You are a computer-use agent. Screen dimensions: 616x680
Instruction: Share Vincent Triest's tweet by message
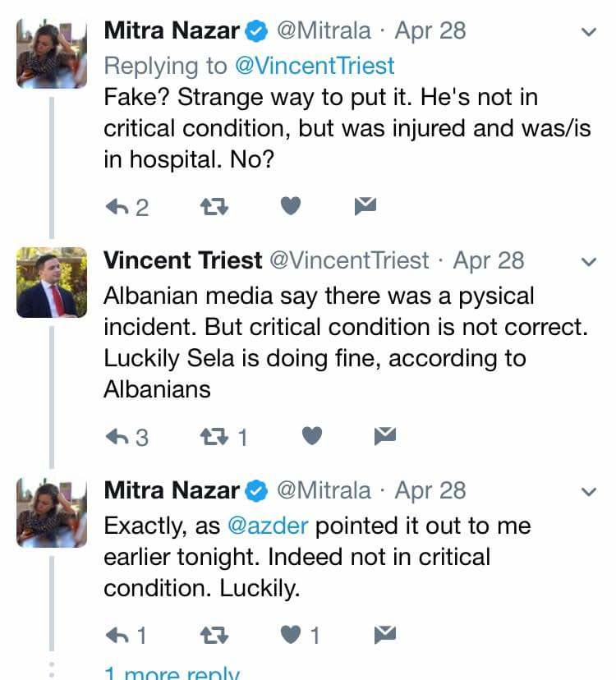pyautogui.click(x=384, y=437)
